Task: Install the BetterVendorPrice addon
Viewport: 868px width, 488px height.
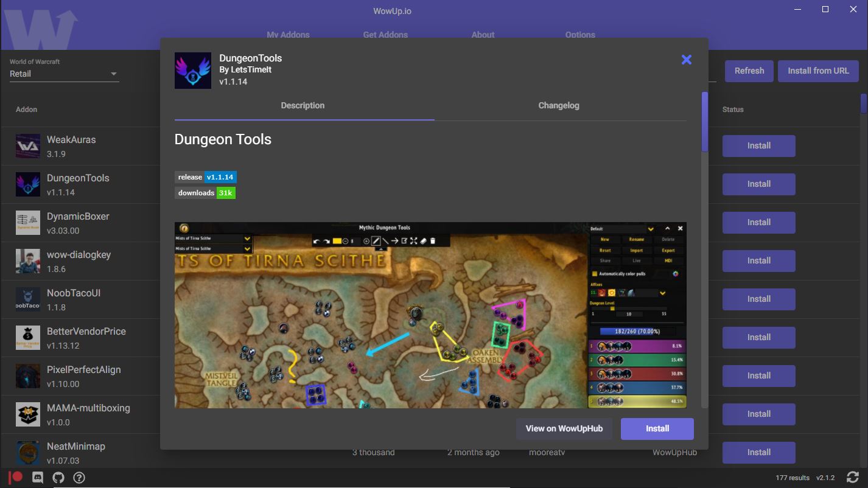Action: 759,337
